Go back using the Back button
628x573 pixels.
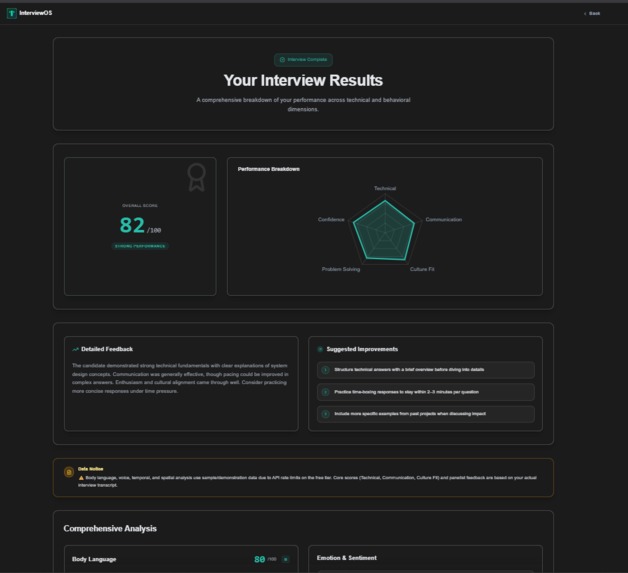(592, 14)
